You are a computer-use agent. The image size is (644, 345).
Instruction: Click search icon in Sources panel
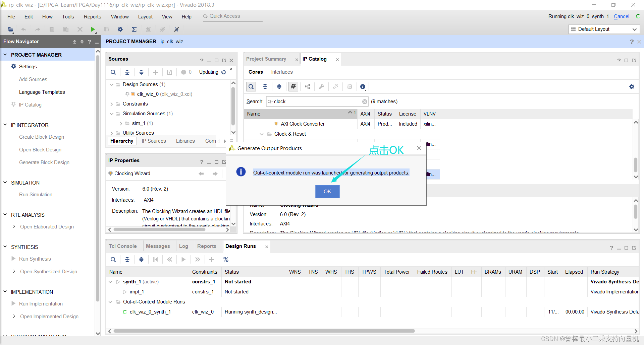pos(113,72)
